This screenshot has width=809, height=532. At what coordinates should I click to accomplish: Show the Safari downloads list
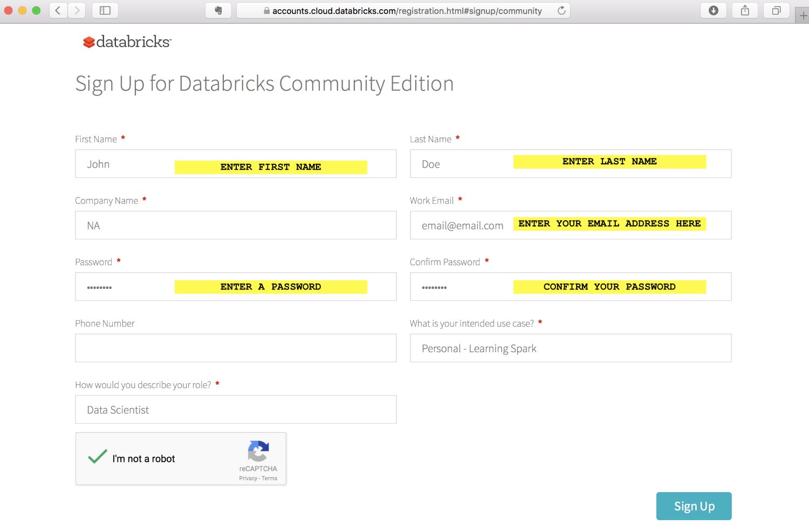point(714,10)
